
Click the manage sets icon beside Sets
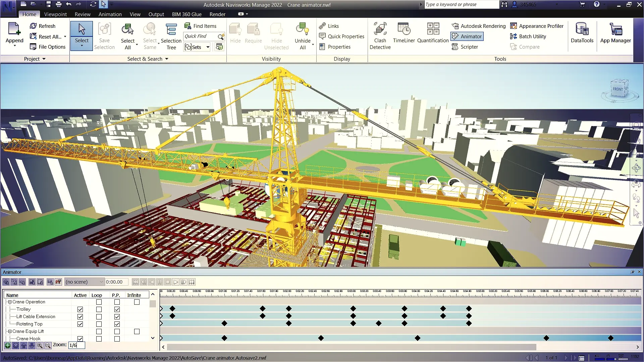[x=219, y=47]
